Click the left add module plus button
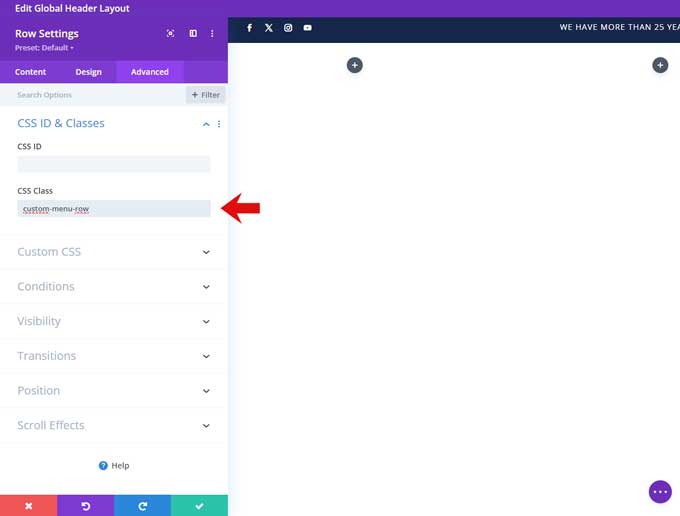The height and width of the screenshot is (516, 680). pyautogui.click(x=354, y=65)
